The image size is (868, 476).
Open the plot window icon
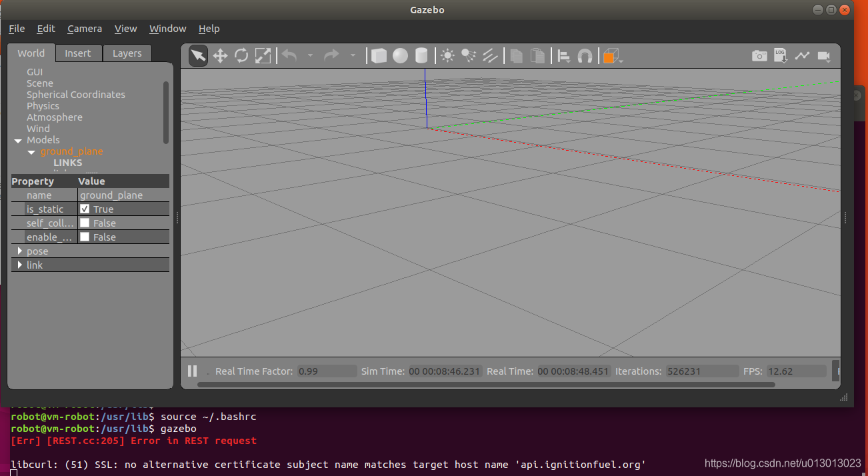click(802, 56)
